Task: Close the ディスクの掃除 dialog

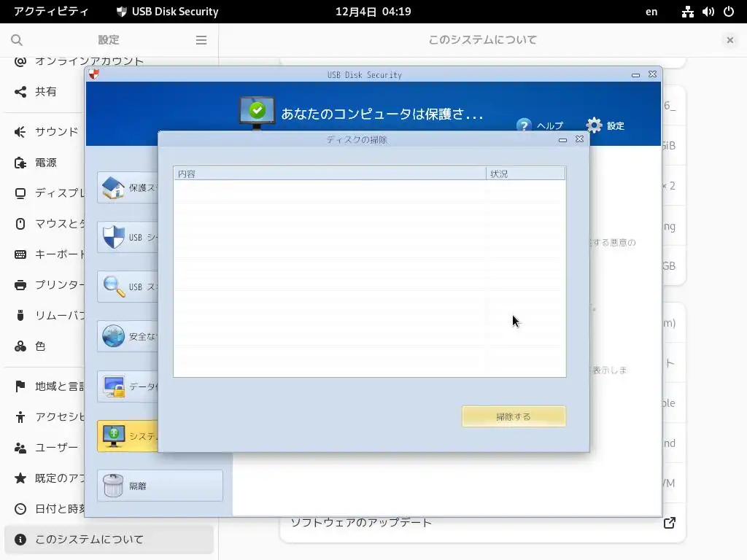Action: (579, 139)
